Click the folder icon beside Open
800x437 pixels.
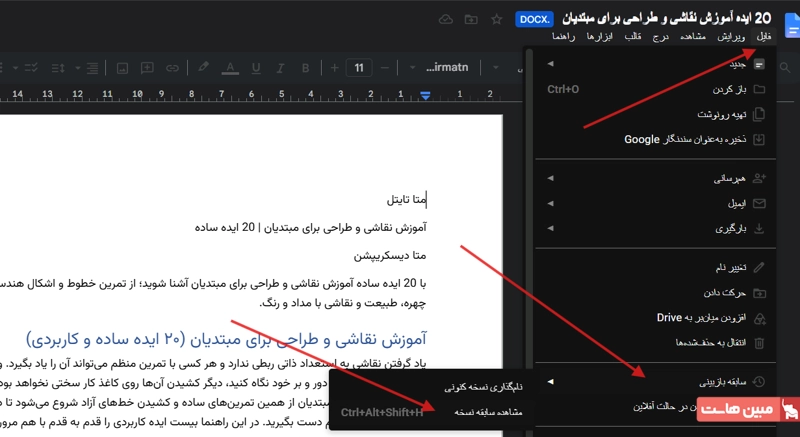coord(759,89)
